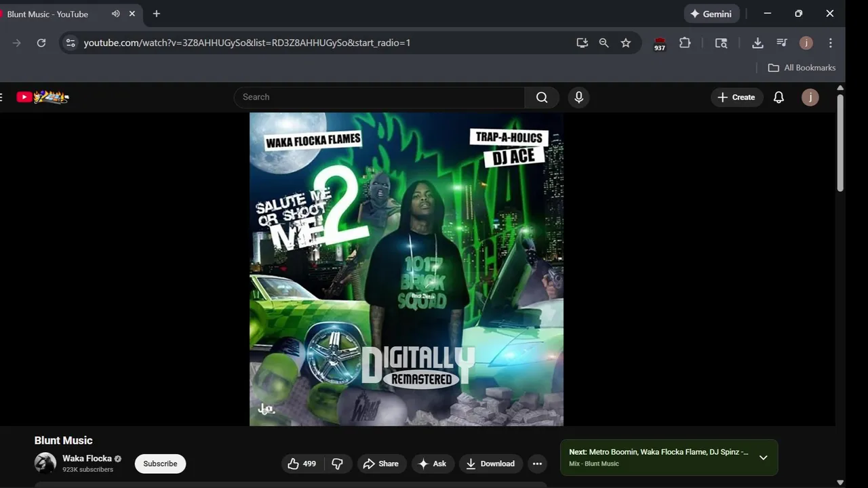
Task: Click the Blunt Music video title
Action: tap(63, 441)
